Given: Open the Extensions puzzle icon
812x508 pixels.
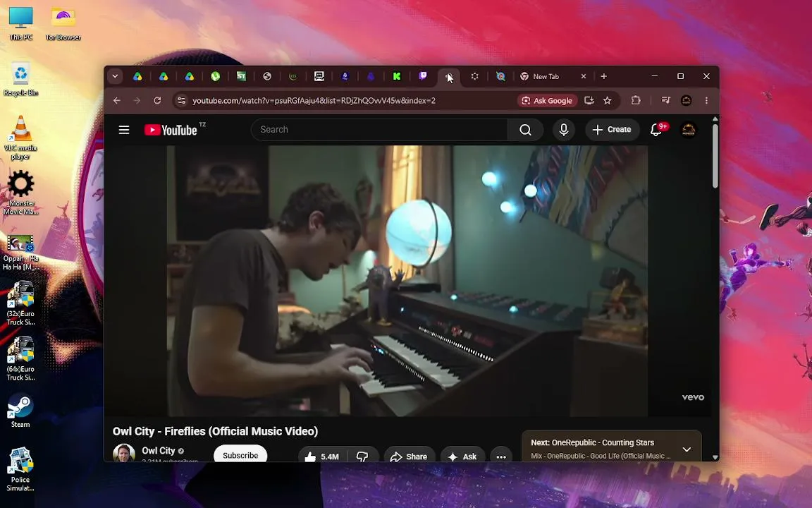Looking at the screenshot, I should [636, 101].
